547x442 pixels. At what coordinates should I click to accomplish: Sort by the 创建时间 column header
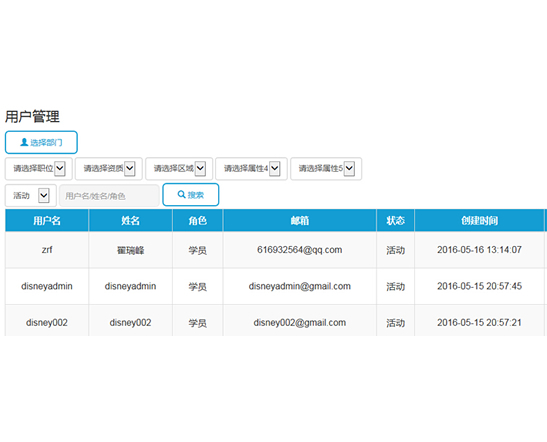pos(479,220)
